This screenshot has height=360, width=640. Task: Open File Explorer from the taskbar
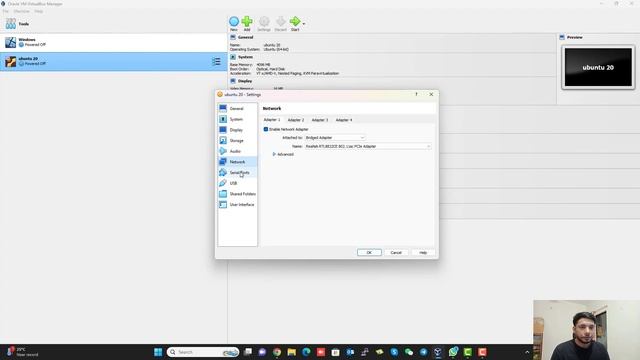pyautogui.click(x=291, y=352)
